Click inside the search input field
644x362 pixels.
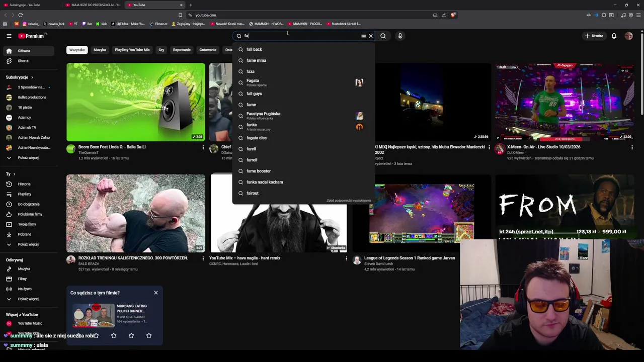[301, 36]
